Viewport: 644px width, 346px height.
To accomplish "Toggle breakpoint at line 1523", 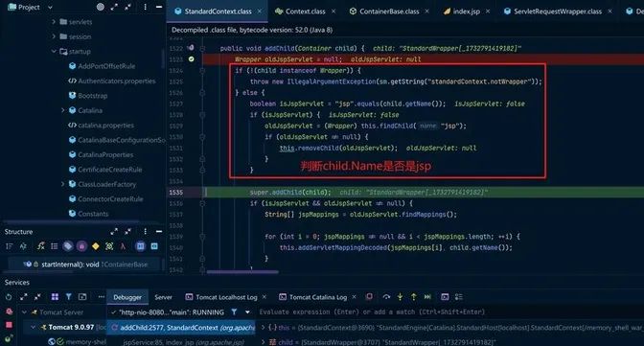I will click(192, 59).
